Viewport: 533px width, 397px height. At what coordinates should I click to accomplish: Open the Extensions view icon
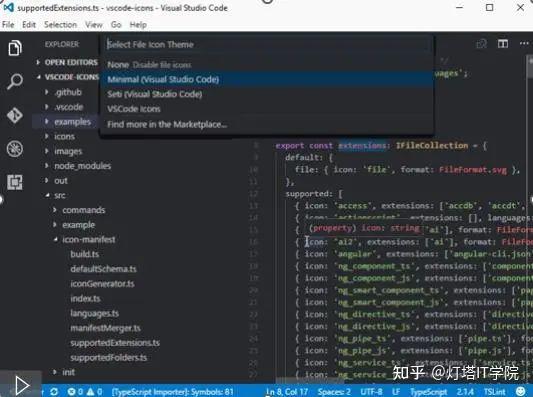click(x=15, y=182)
